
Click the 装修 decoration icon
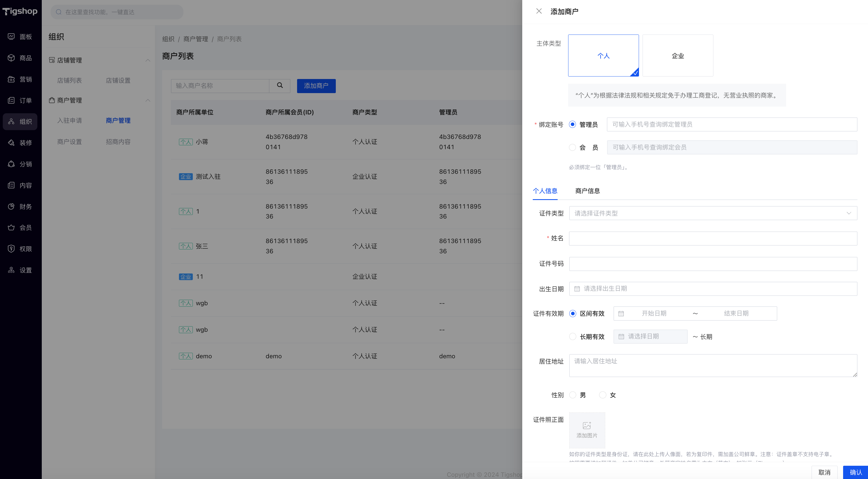(x=11, y=143)
